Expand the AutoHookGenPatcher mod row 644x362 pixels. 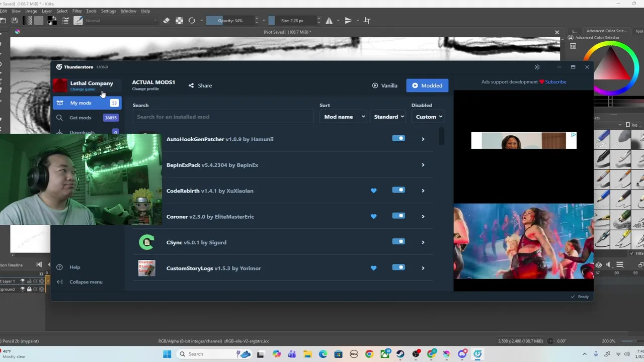(423, 139)
